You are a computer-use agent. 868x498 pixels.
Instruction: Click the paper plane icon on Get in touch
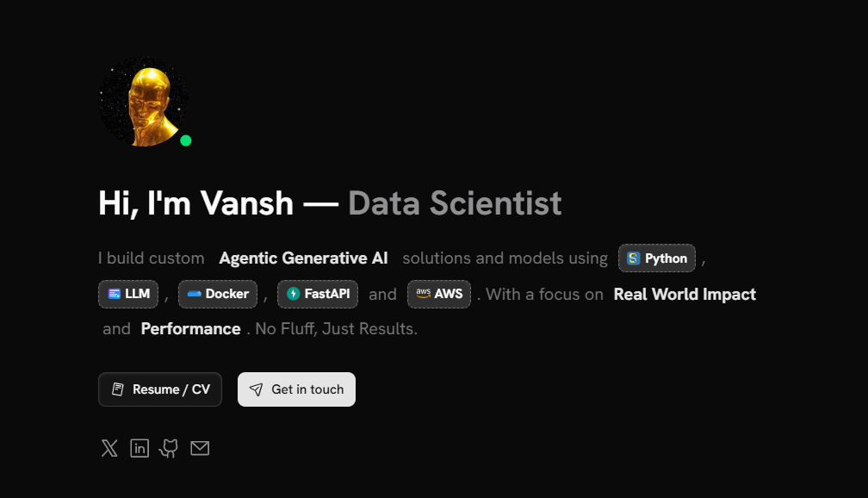tap(256, 389)
